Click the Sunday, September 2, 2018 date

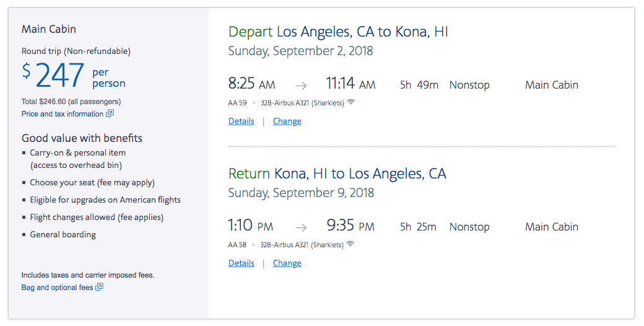click(300, 51)
